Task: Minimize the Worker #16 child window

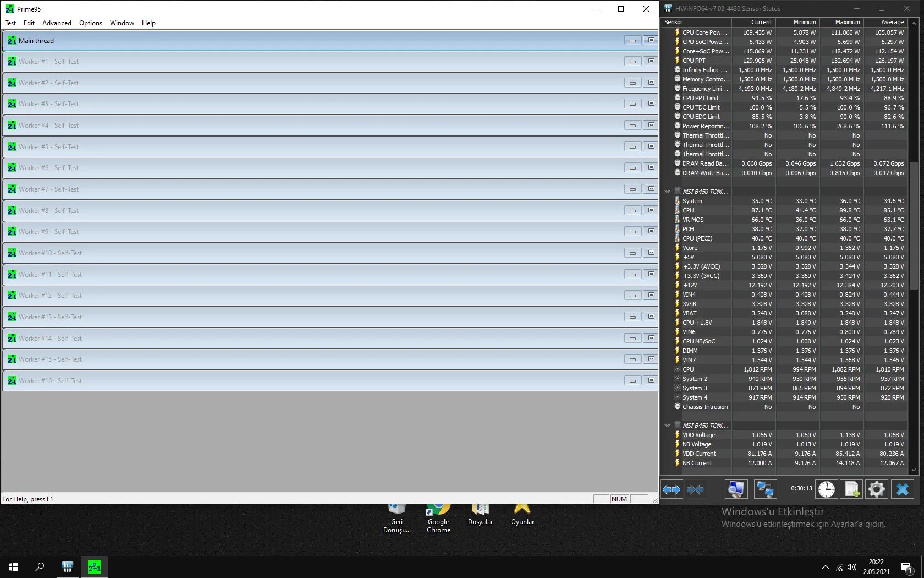Action: click(633, 380)
